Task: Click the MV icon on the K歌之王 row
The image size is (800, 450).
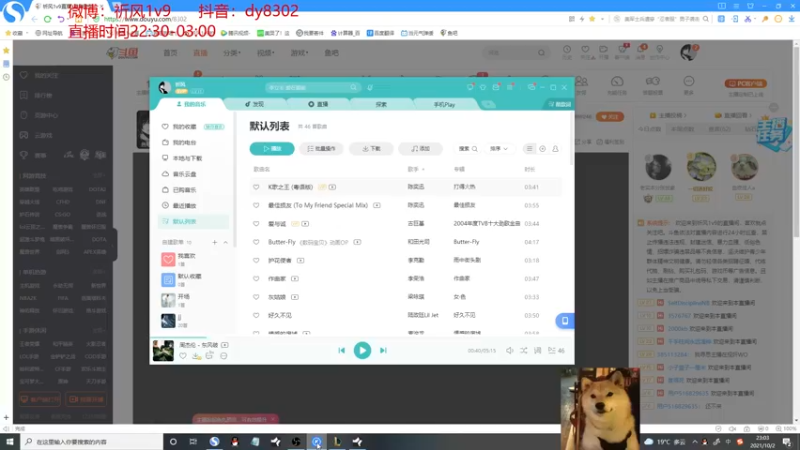Action: coord(332,187)
